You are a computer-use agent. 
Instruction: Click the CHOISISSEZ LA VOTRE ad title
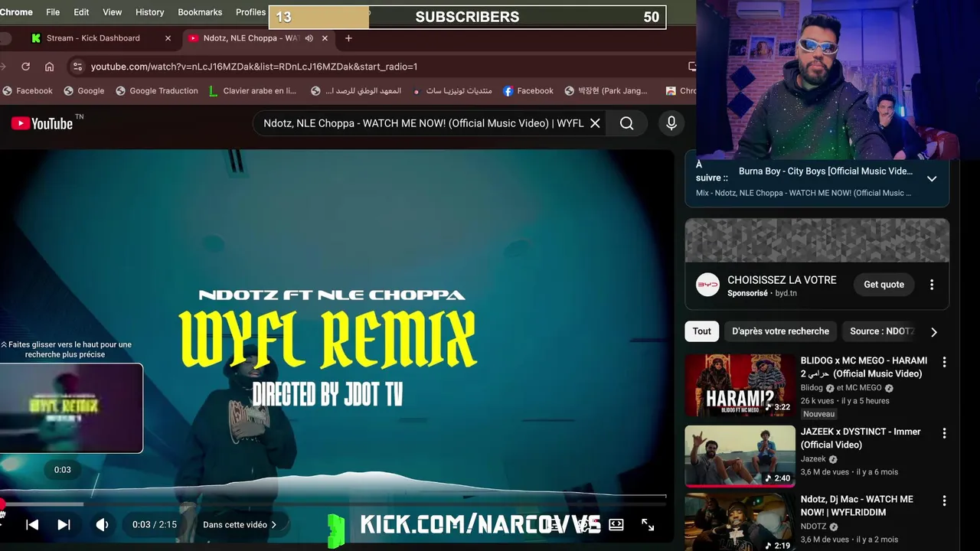[x=782, y=280]
